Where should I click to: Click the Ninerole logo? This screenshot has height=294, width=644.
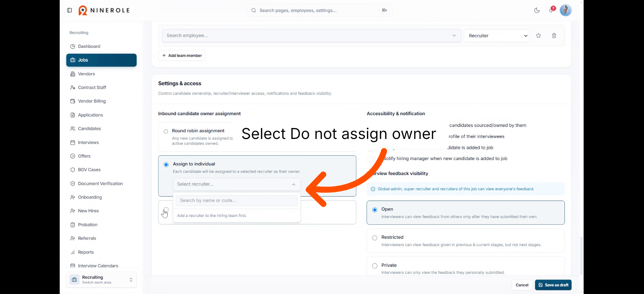[x=104, y=10]
